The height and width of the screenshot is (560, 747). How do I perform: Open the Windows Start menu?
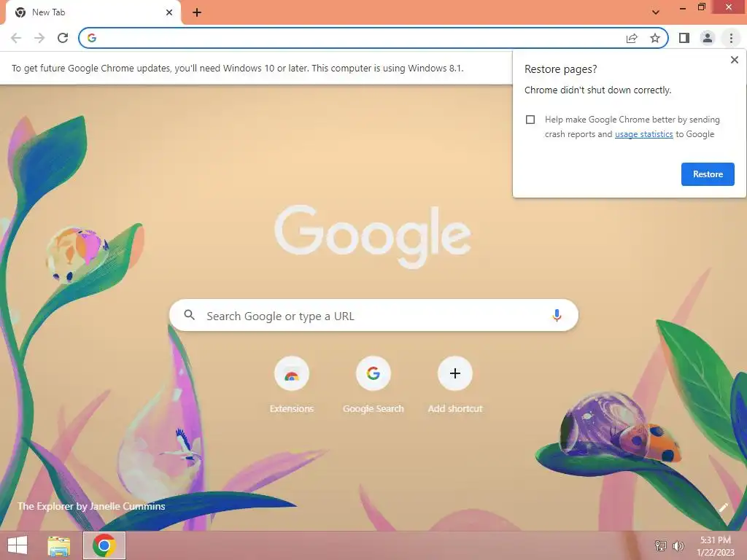[x=18, y=545]
